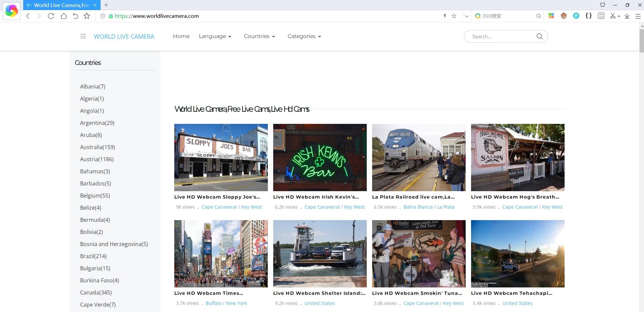Click title La Plata Railroad live cam
This screenshot has width=644, height=312.
point(413,197)
